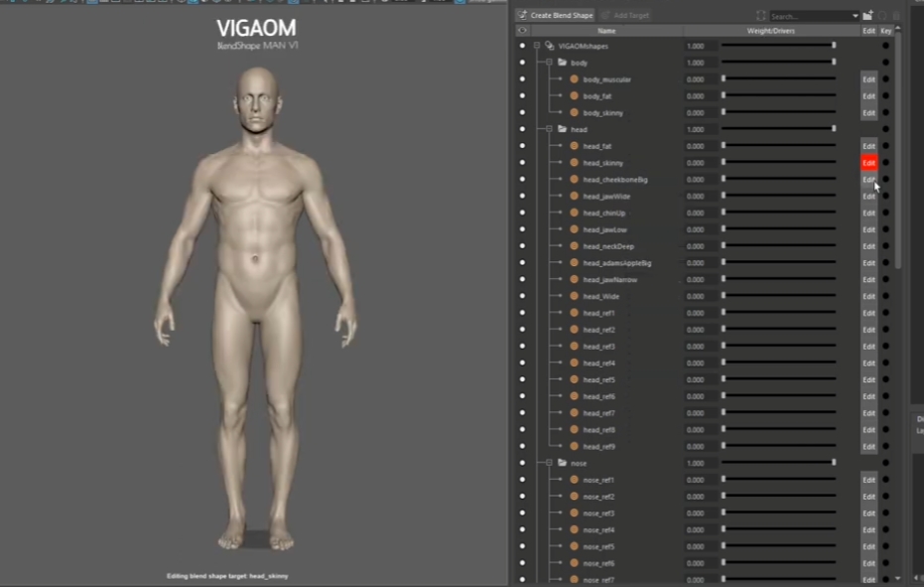Click the nose_ref5 orange target icon
This screenshot has width=924, height=587.
coord(574,546)
